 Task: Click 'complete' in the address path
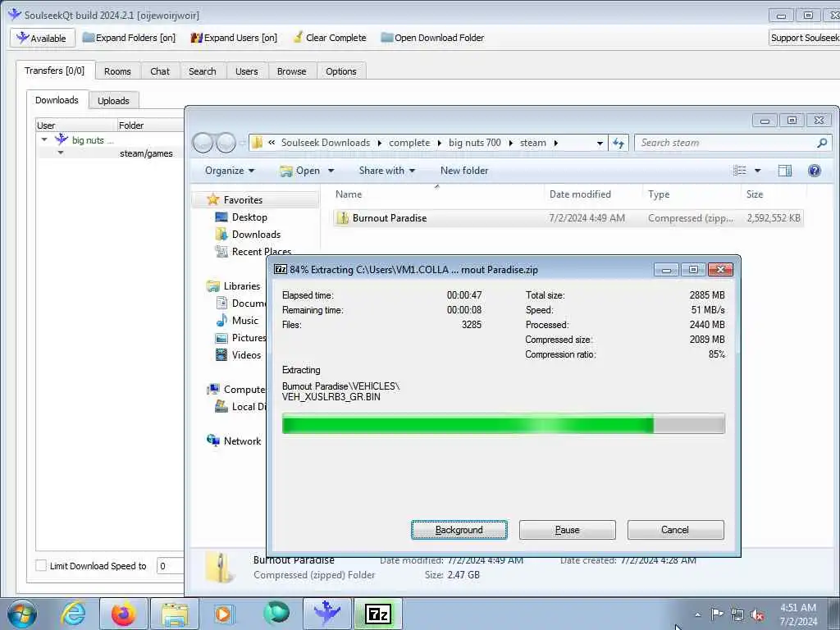coord(409,143)
